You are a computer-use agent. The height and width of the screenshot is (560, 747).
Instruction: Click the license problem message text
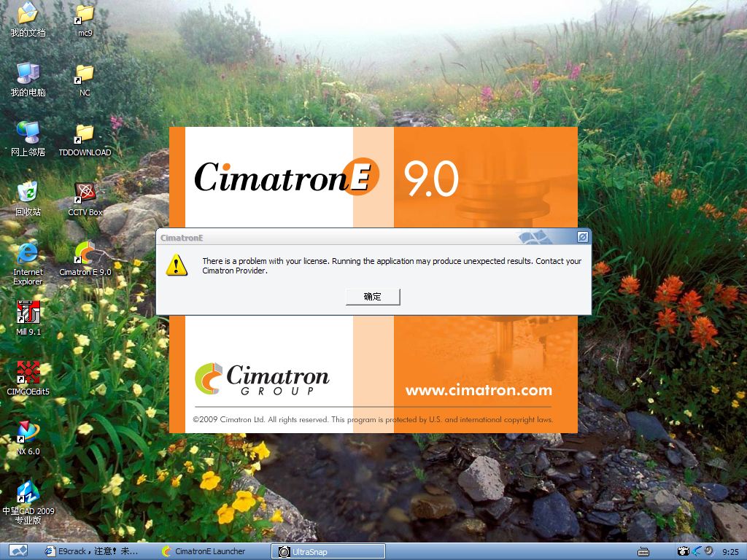tap(392, 265)
